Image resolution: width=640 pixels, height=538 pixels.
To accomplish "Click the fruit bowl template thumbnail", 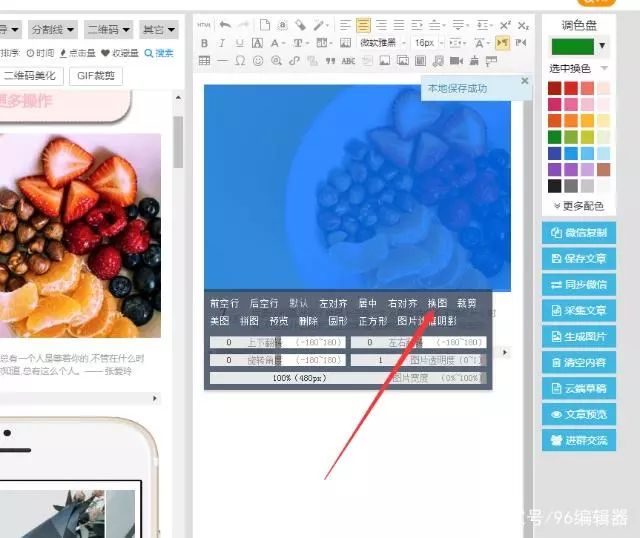I will pyautogui.click(x=80, y=236).
